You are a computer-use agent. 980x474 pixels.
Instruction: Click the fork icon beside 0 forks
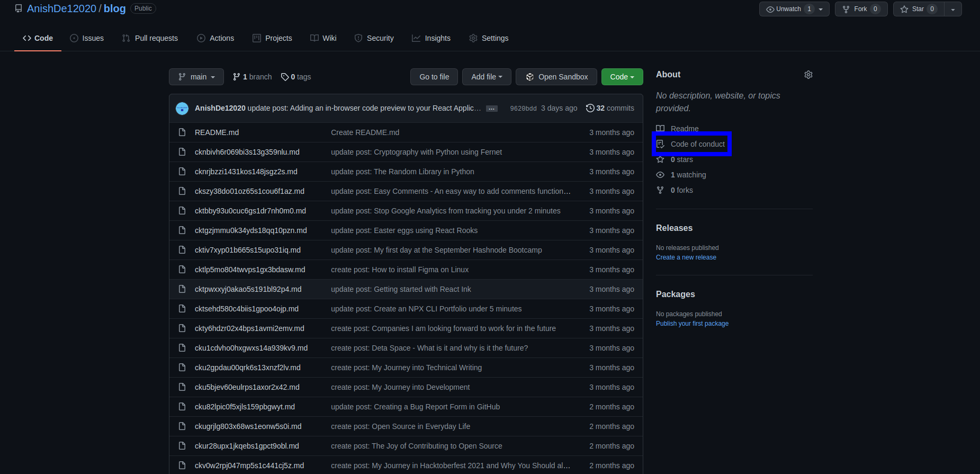click(x=660, y=190)
